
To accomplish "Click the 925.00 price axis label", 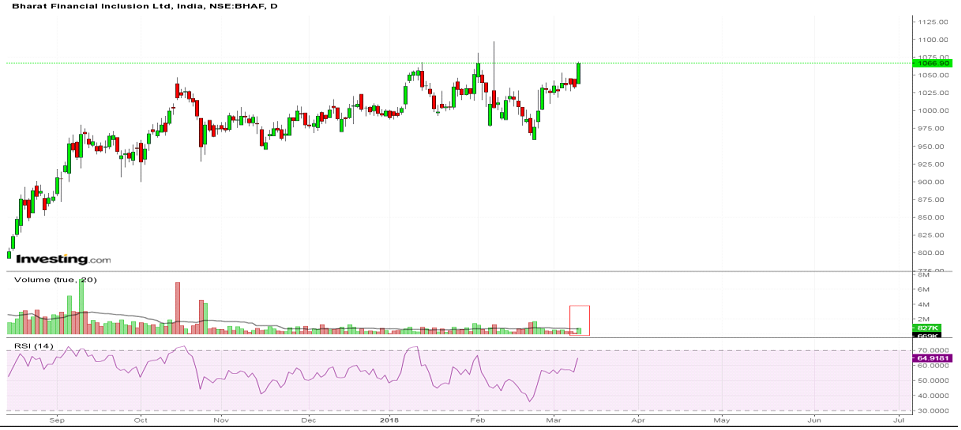I will (x=933, y=164).
